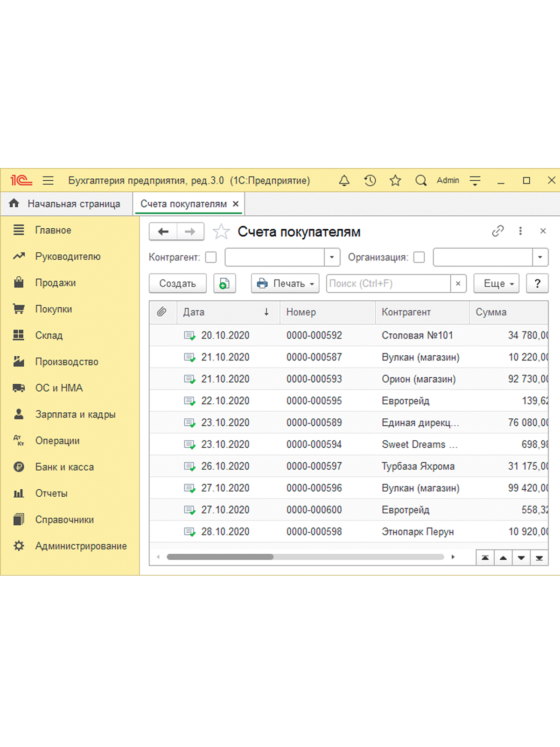Click the horizontal scrollbar thumb
The width and height of the screenshot is (560, 747).
point(220,557)
